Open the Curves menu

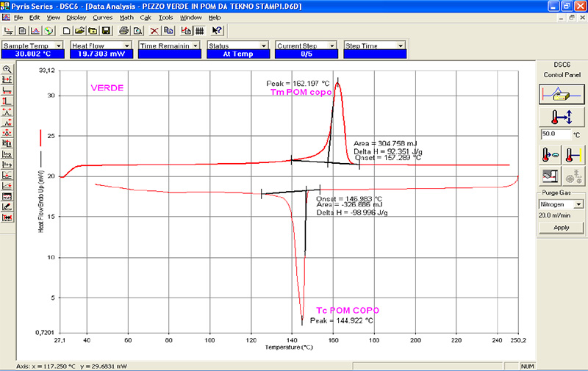pyautogui.click(x=102, y=17)
